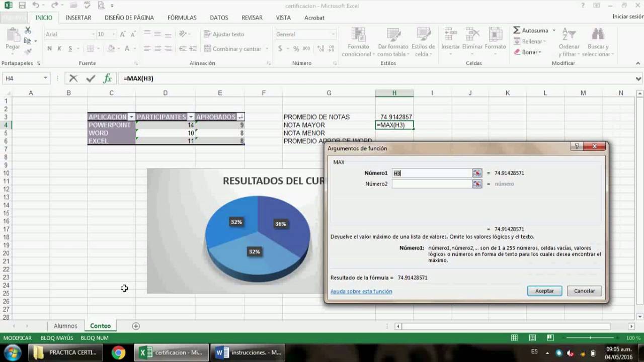This screenshot has width=644, height=362.
Task: Click the top vertical align icon
Action: [147, 34]
